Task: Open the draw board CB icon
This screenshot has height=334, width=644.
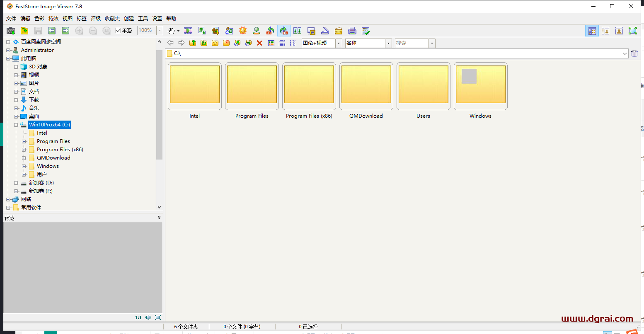Action: tap(229, 31)
